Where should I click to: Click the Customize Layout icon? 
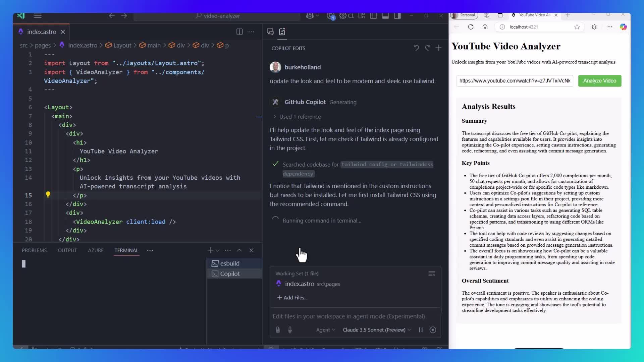pos(361,16)
